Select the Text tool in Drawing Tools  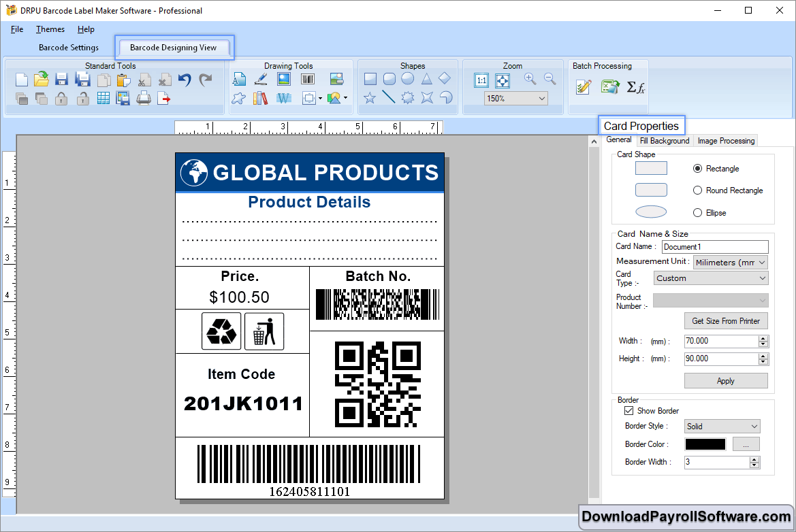[240, 78]
